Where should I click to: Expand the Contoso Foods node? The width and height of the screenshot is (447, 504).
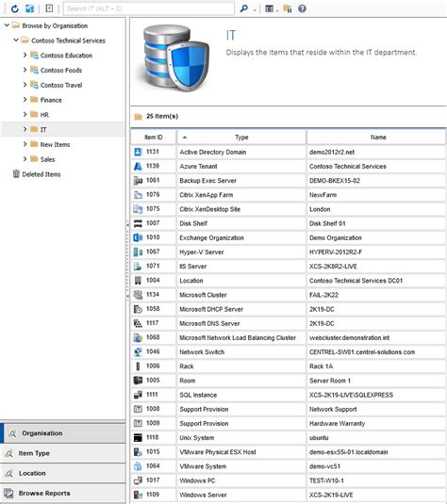pyautogui.click(x=25, y=70)
